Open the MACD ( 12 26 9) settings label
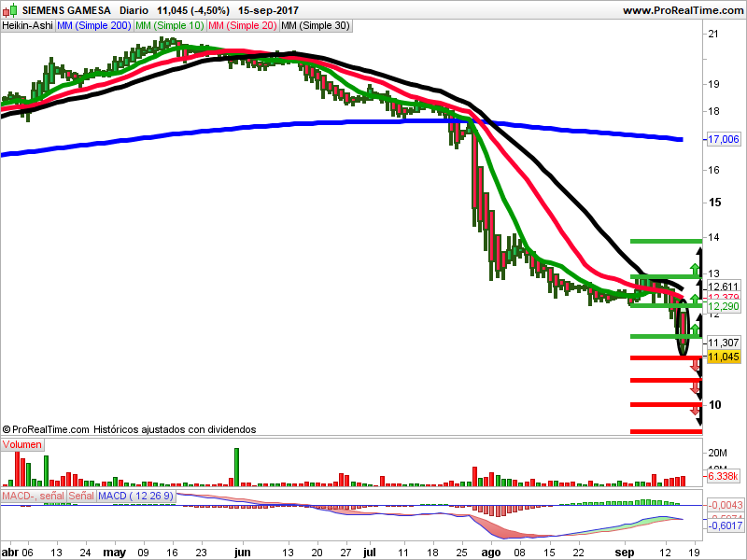 135,496
